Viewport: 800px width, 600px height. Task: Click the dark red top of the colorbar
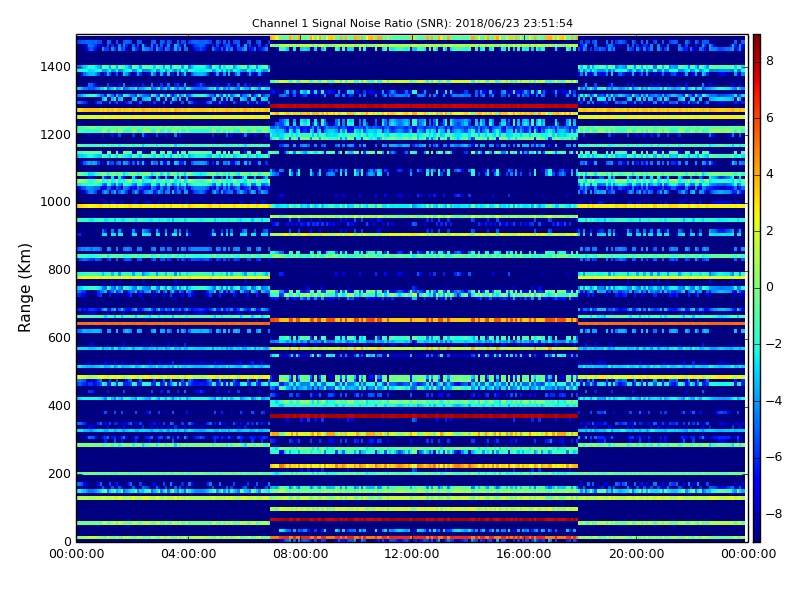[x=757, y=38]
